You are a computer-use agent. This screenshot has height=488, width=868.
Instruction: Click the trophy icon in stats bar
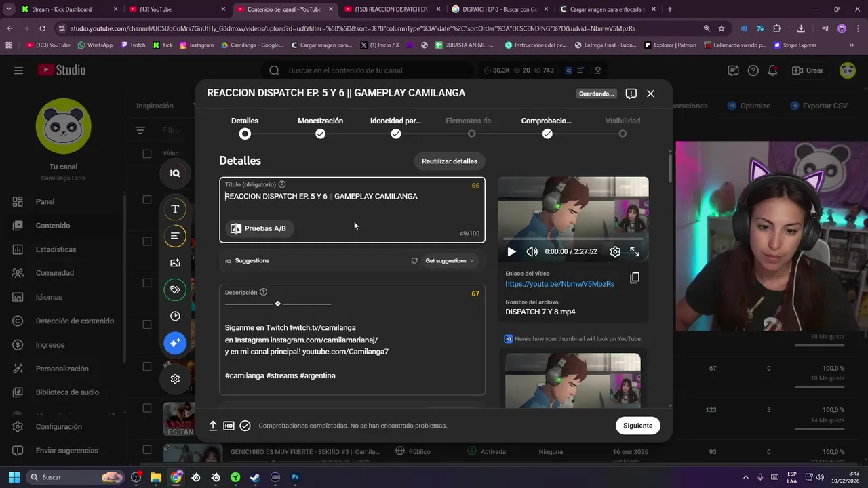[597, 70]
